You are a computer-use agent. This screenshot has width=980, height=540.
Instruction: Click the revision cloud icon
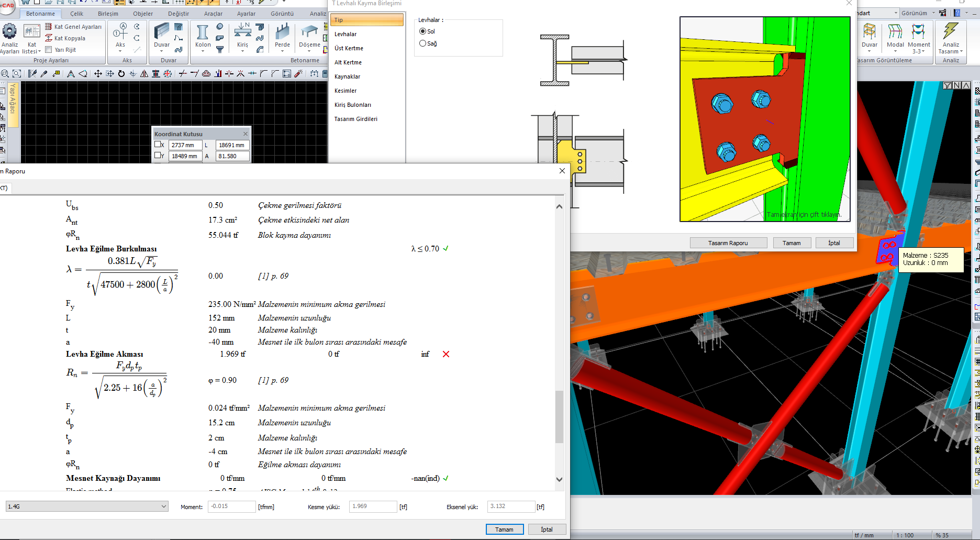coord(206,74)
